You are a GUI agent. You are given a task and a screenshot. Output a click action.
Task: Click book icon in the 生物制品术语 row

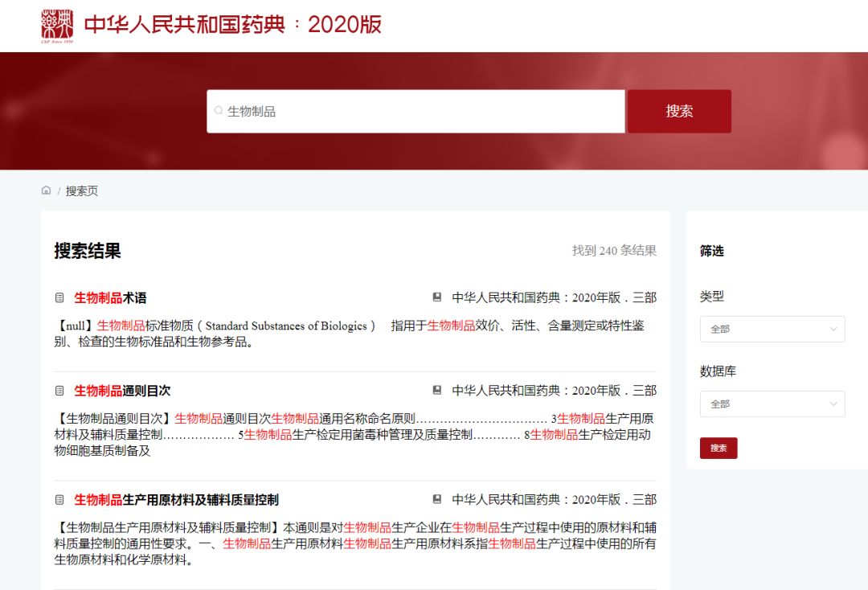[436, 297]
